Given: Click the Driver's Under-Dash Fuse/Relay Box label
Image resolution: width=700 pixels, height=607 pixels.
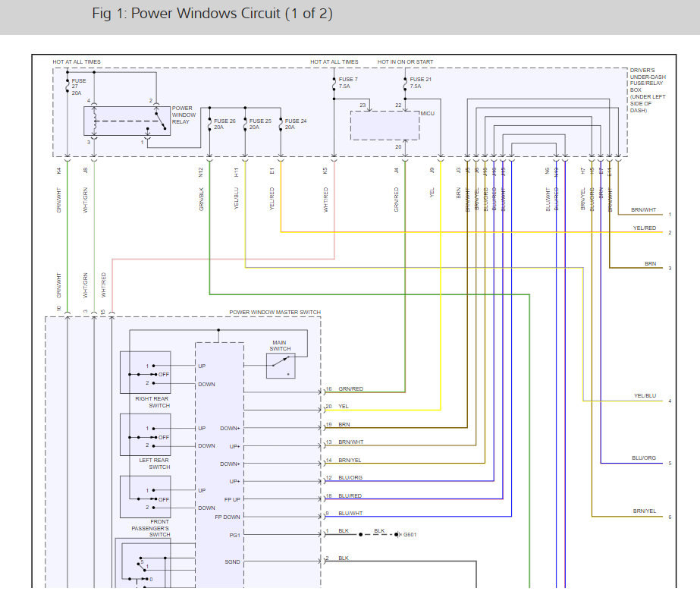Looking at the screenshot, I should coord(648,90).
